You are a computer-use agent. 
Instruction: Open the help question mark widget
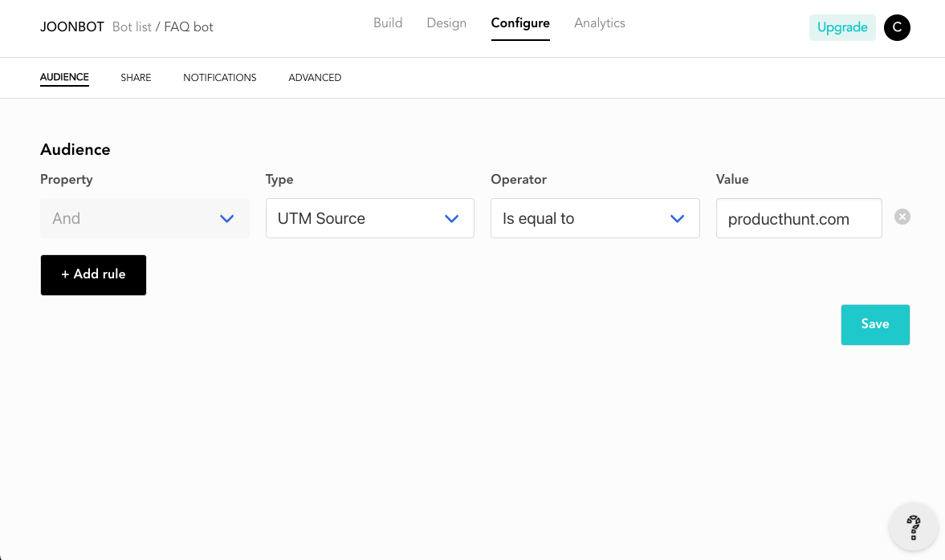[913, 527]
